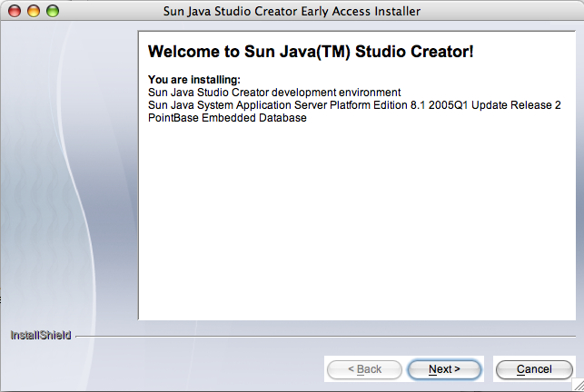
Task: Click the "Welcome to Sun Java(TM) Studio Creator!" heading
Action: tap(311, 52)
